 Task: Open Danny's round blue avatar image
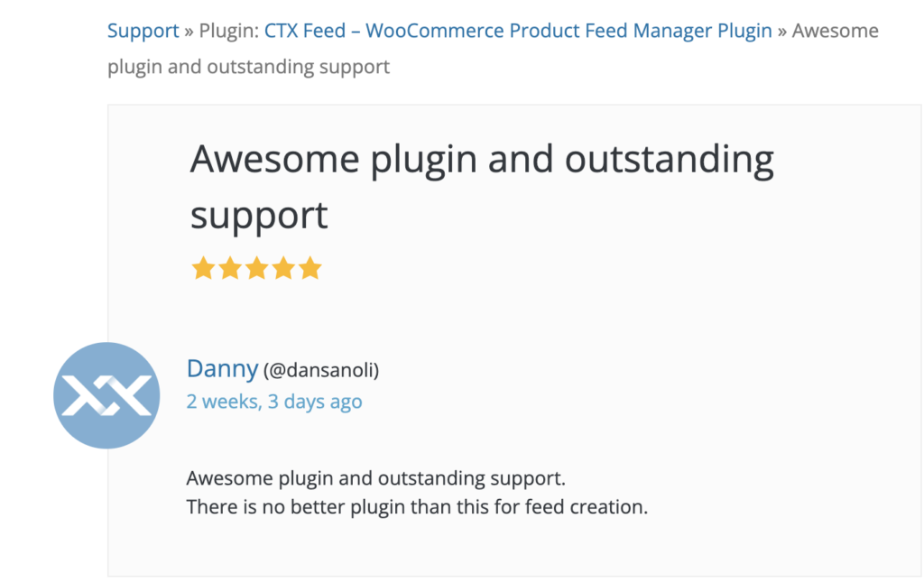point(106,395)
